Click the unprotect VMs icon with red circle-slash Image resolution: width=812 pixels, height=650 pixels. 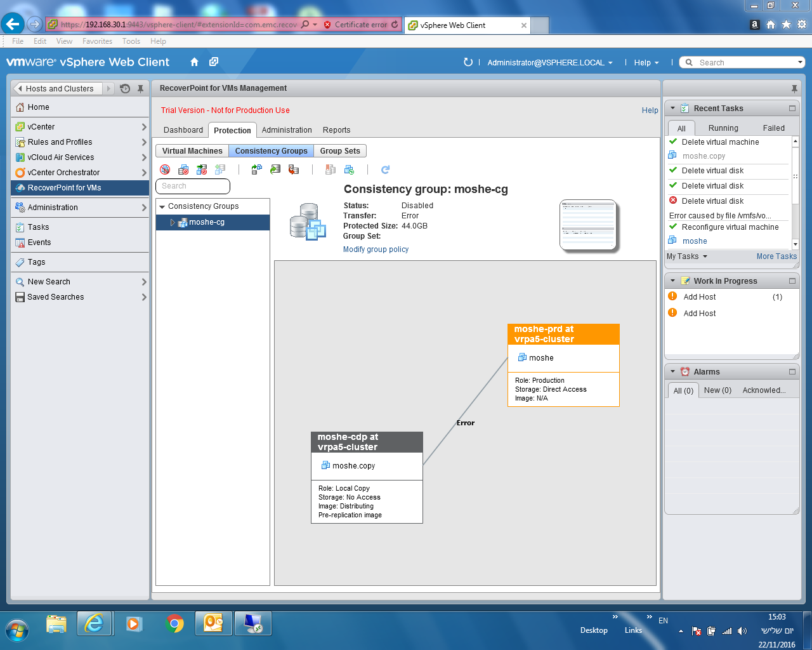click(165, 169)
